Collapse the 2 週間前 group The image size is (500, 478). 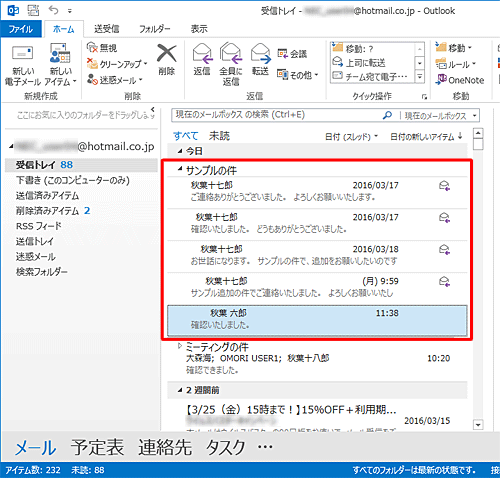click(180, 390)
